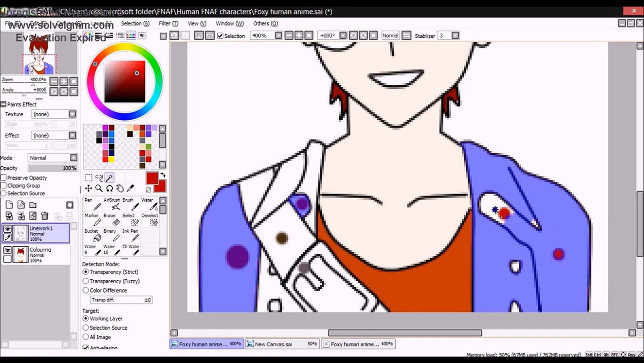Click the canvas horizontal scrollbar
The image size is (644, 363).
(405, 333)
